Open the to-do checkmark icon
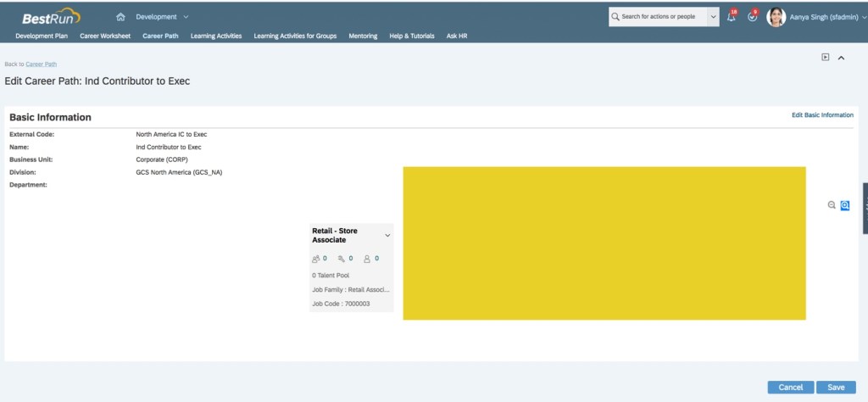Viewport: 868px width, 402px height. pyautogui.click(x=752, y=17)
